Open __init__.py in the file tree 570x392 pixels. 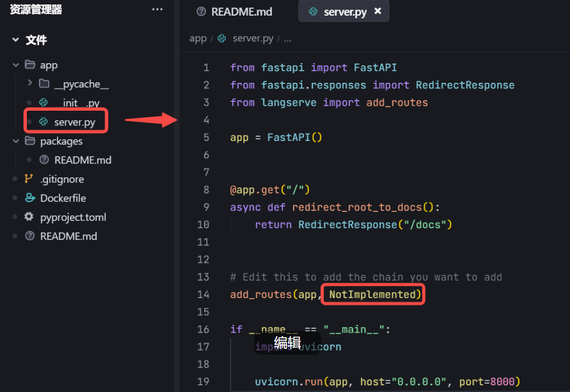77,103
